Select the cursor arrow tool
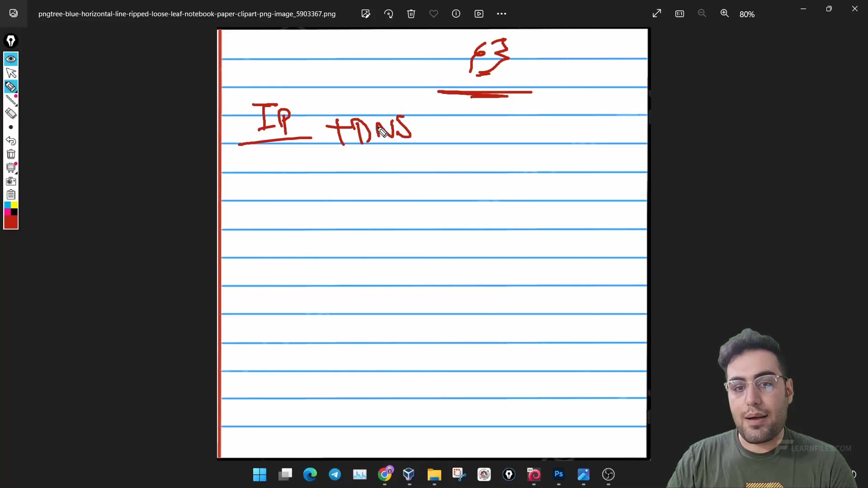Viewport: 868px width, 488px height. tap(11, 73)
